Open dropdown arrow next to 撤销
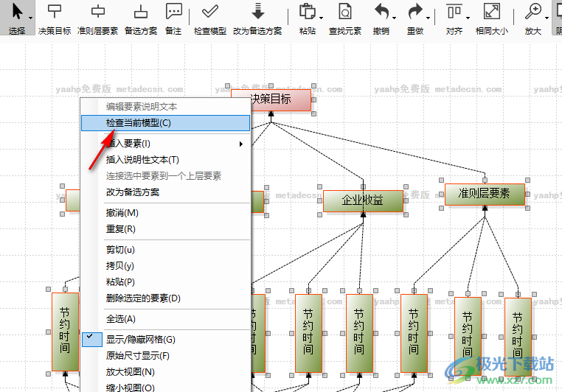The image size is (562, 392). coord(395,18)
